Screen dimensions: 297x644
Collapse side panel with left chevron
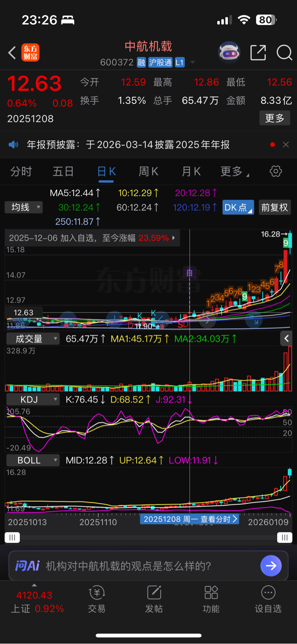coord(286,338)
